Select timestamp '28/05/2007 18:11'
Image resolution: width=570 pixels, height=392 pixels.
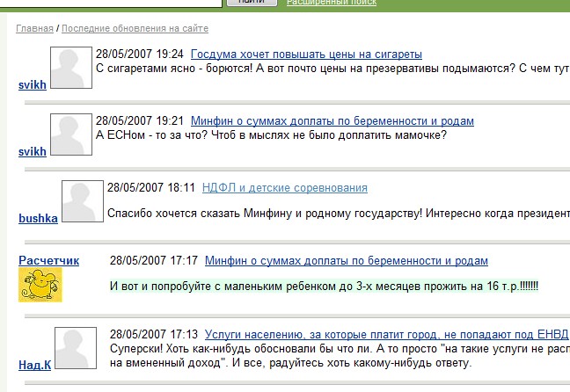coord(151,188)
